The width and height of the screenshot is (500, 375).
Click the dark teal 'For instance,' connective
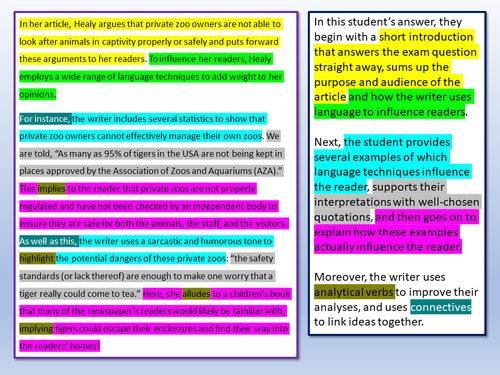coord(45,119)
